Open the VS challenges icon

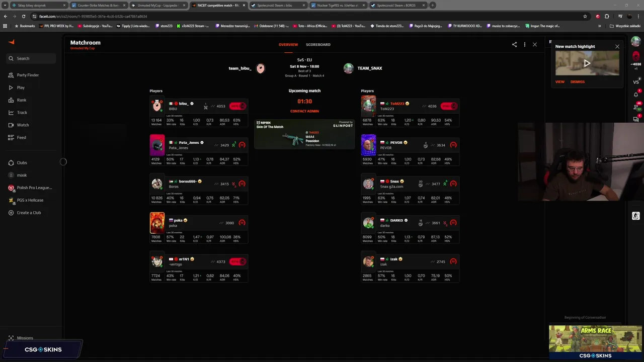[636, 81]
